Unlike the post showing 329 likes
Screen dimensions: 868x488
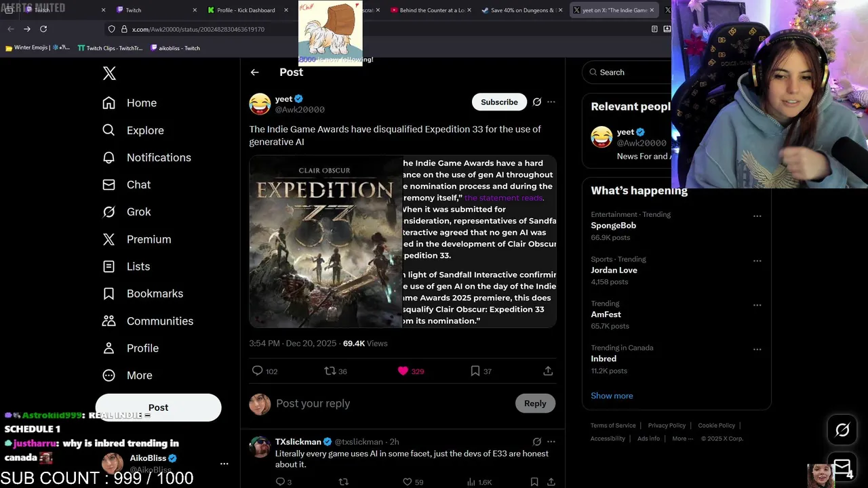pyautogui.click(x=403, y=371)
